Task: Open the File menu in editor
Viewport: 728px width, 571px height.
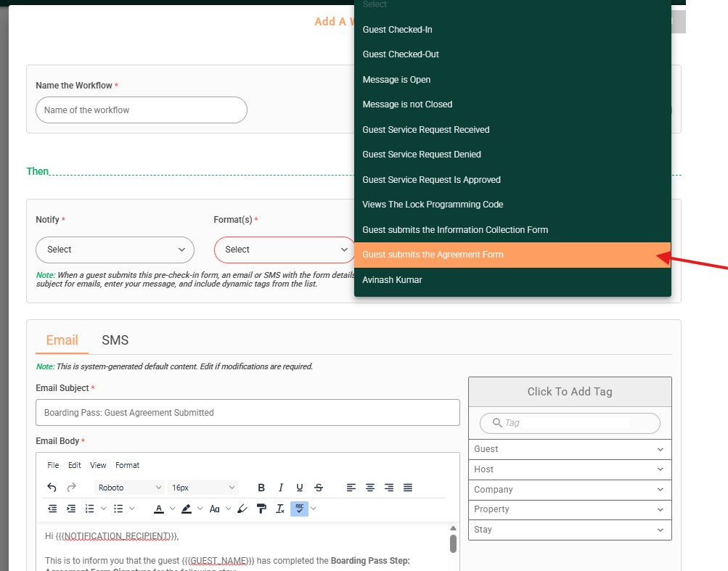Action: (x=53, y=465)
